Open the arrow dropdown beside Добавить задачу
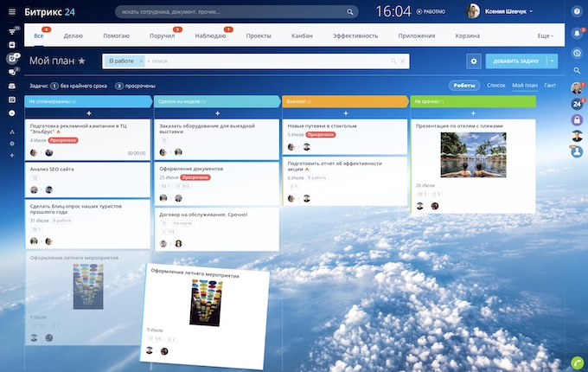 tap(553, 61)
